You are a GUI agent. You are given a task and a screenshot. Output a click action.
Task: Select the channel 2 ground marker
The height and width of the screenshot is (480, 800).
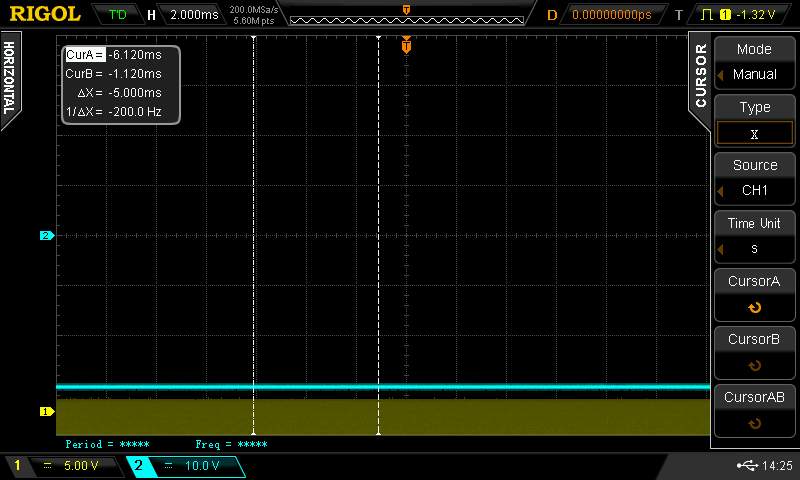tap(46, 236)
